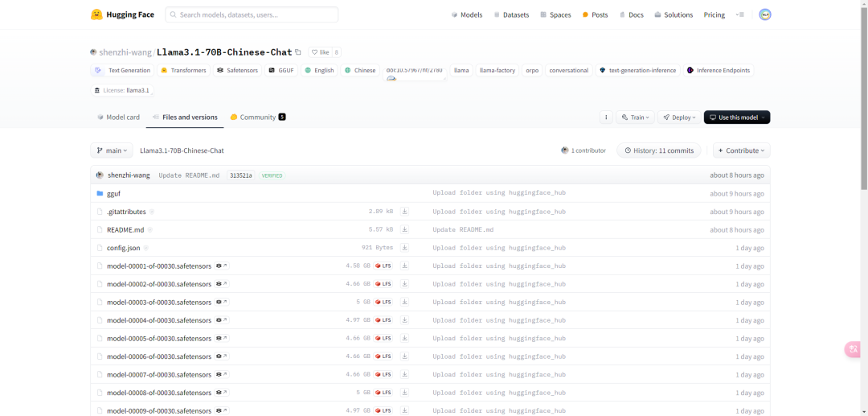Click the LFS badge for model-00004-of-00030
This screenshot has height=416, width=868.
pos(383,320)
